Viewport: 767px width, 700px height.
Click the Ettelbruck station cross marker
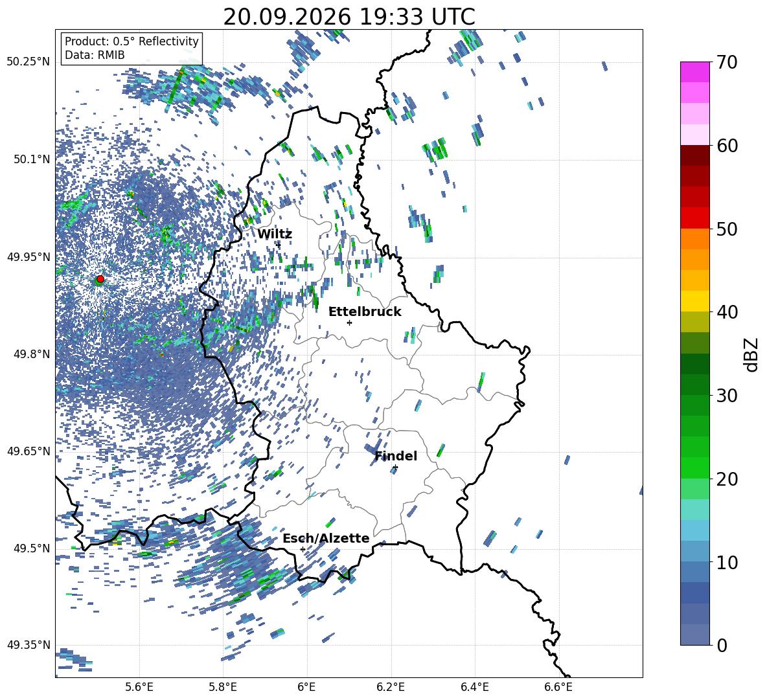point(349,322)
